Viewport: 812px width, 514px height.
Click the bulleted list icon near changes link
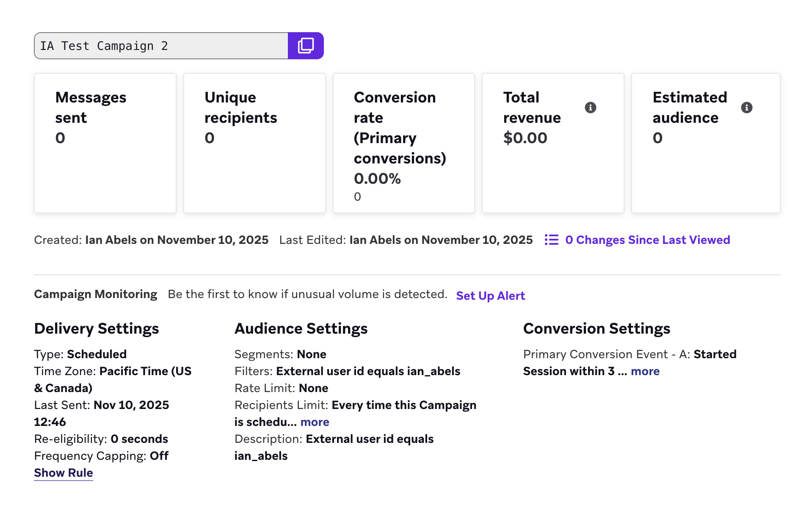pyautogui.click(x=552, y=240)
